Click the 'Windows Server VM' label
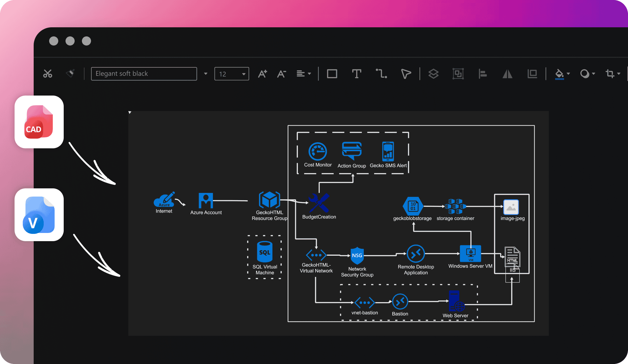This screenshot has width=628, height=364. [x=470, y=266]
